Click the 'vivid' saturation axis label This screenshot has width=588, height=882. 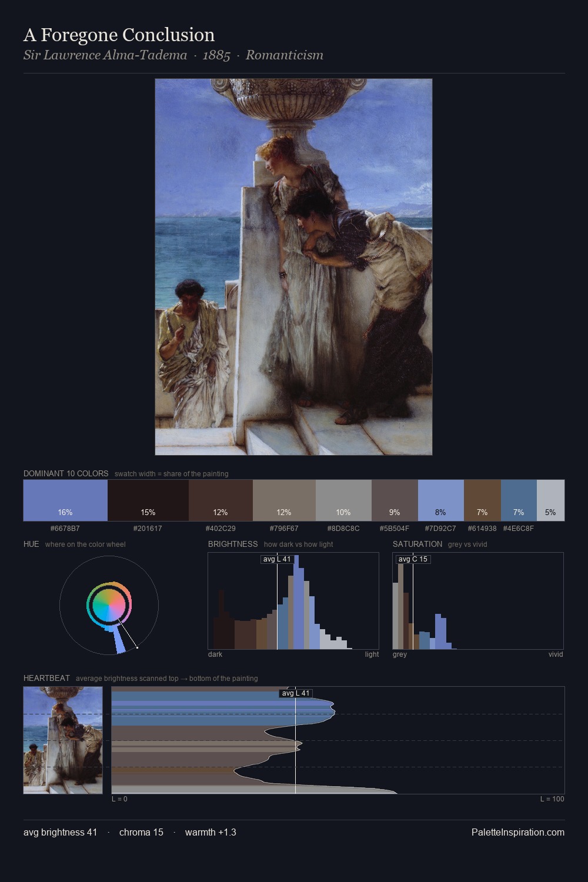[x=556, y=654]
